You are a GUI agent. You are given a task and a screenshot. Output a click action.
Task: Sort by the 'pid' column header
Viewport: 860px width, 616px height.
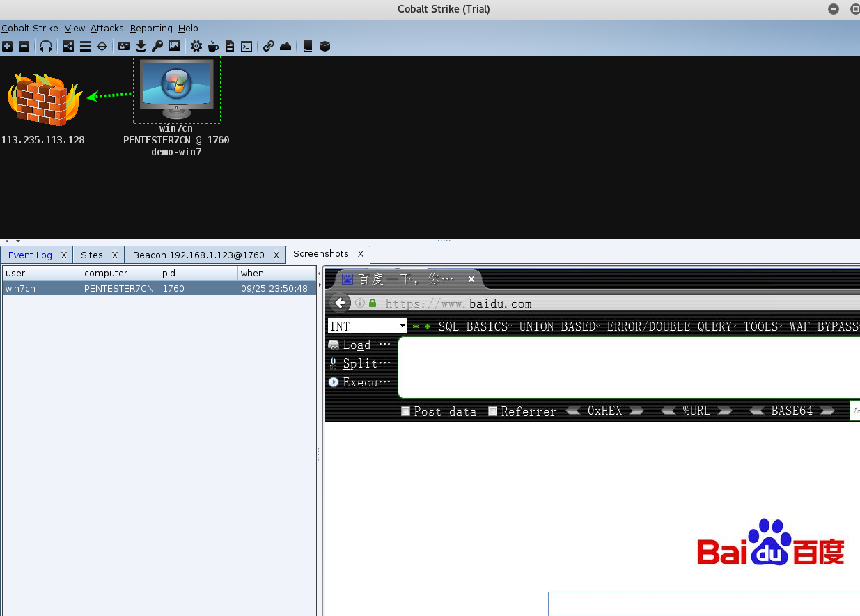(x=198, y=274)
